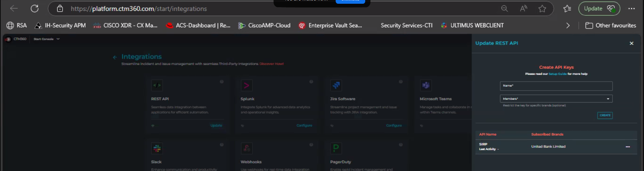
Task: Open the help icon on the Splunk card
Action: [x=311, y=82]
